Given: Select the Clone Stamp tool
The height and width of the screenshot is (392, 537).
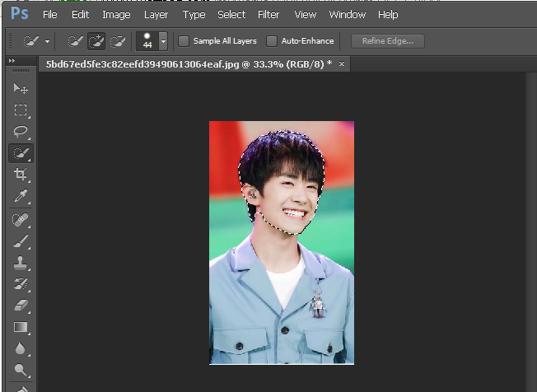Looking at the screenshot, I should click(21, 263).
